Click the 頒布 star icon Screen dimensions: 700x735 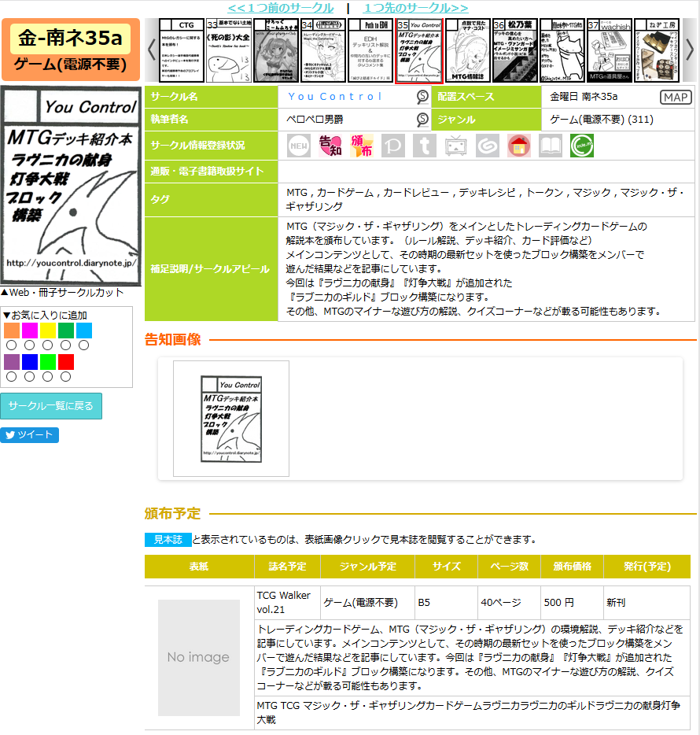pyautogui.click(x=362, y=146)
